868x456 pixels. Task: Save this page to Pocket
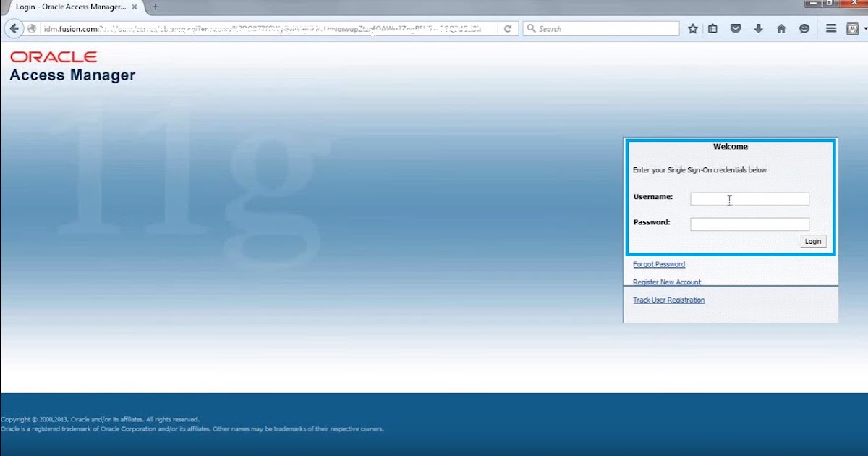[736, 28]
